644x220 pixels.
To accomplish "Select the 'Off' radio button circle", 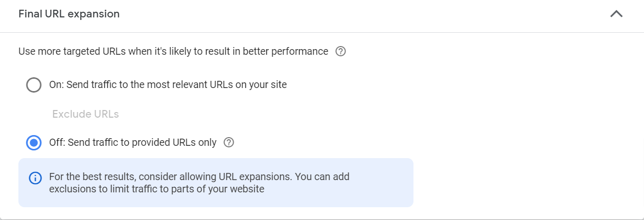I will point(34,143).
